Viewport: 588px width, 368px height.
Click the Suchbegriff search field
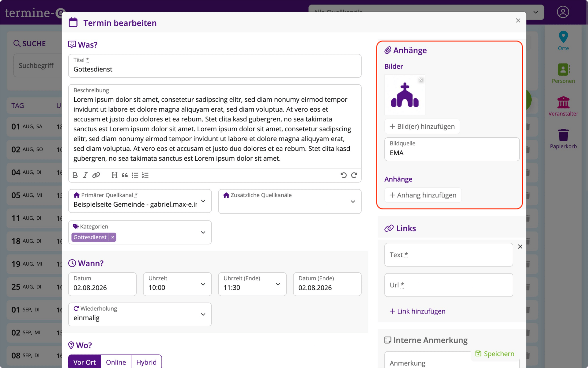click(38, 66)
